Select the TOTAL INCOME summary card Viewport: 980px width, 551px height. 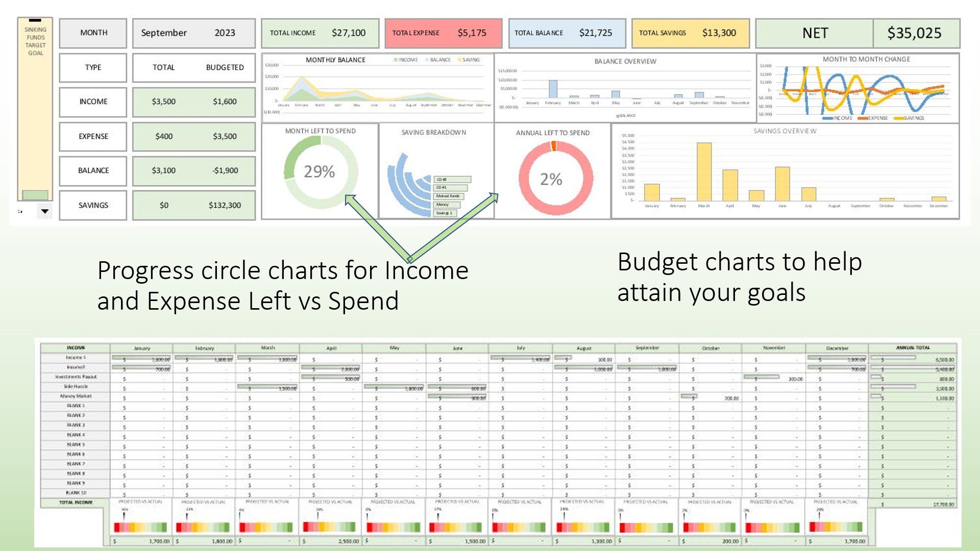tap(320, 33)
